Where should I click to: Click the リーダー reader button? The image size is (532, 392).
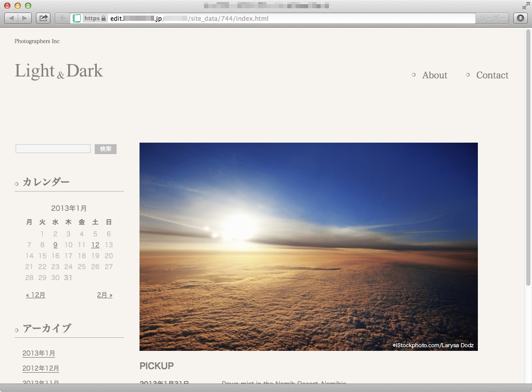click(492, 18)
